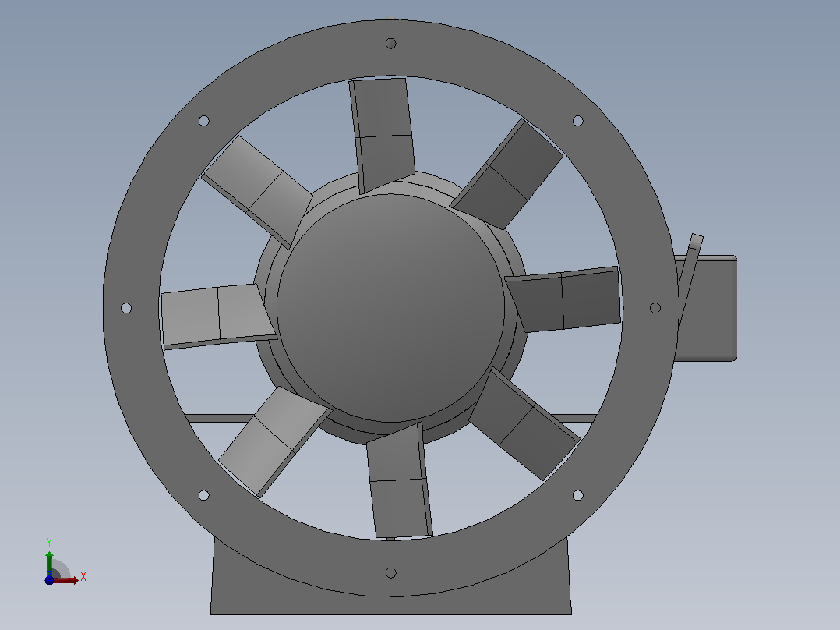Image resolution: width=840 pixels, height=630 pixels.
Task: Pick the upper-right bolt hole on the flange
Action: [577, 121]
